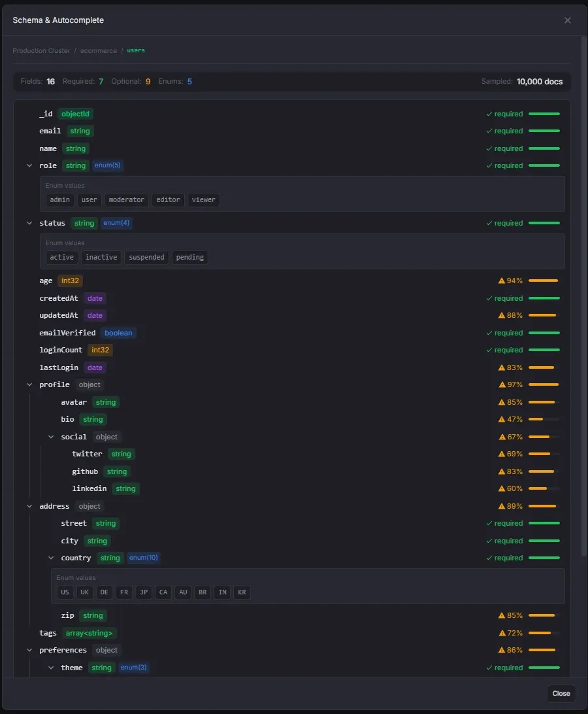Toggle the US country enum chip
588x714 pixels.
point(65,592)
